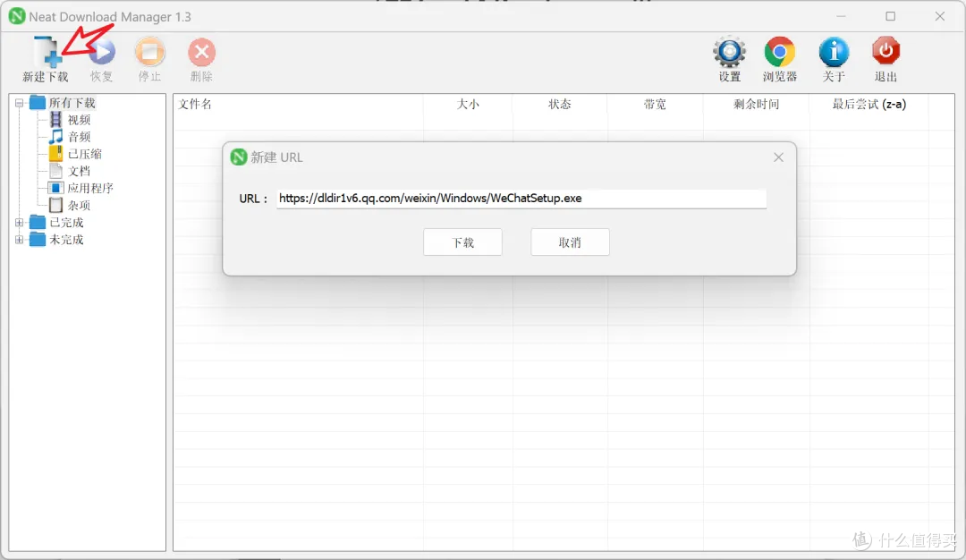Click the URL input field
Viewport: 966px width, 560px height.
coord(521,199)
